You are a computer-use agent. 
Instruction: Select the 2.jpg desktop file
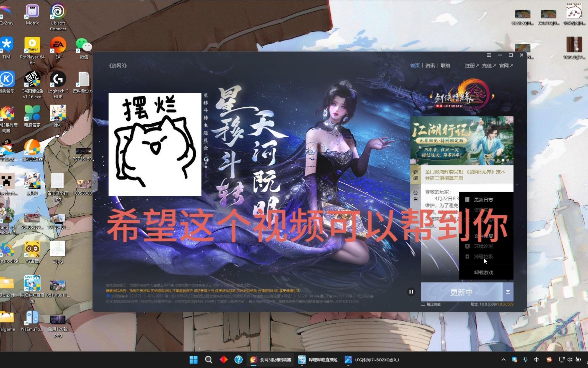point(58,252)
